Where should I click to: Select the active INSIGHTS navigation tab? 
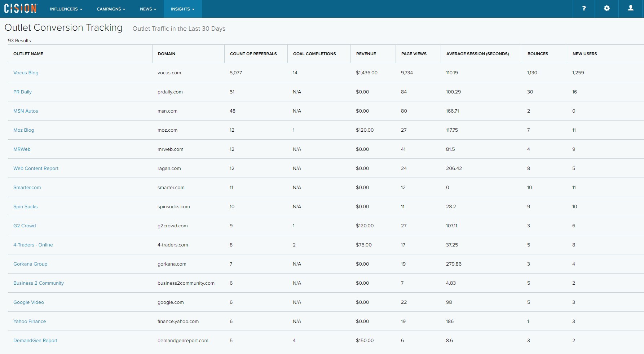[x=182, y=9]
